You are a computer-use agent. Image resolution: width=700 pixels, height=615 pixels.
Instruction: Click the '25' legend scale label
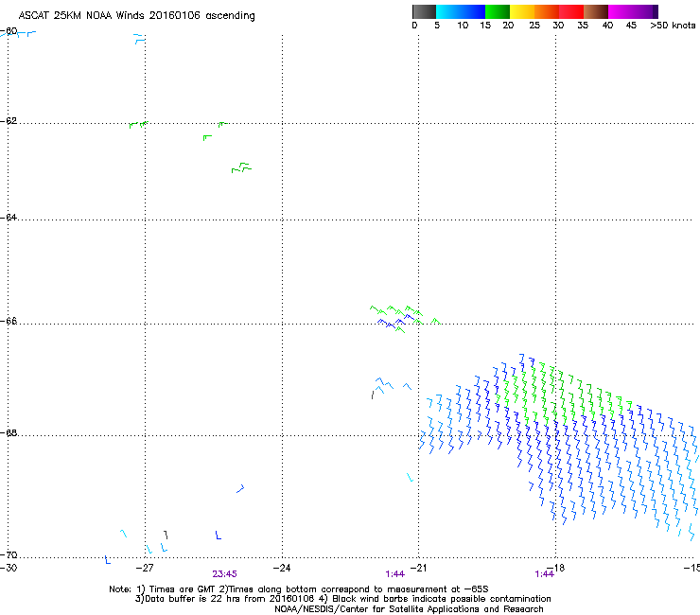coord(534,26)
